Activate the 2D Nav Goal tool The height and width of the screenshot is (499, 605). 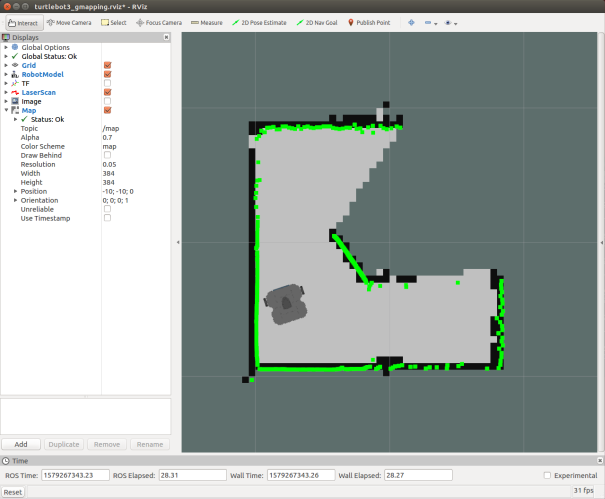tap(317, 22)
